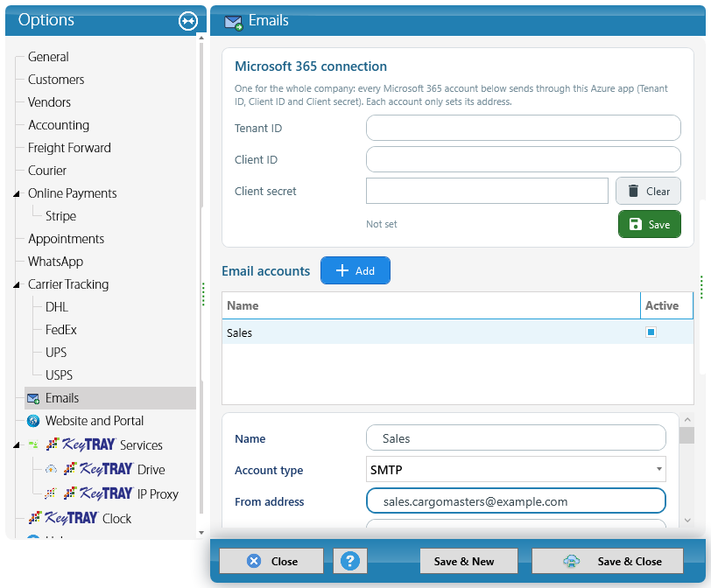Viewport: 711px width, 588px height.
Task: Click the From address field
Action: 516,500
